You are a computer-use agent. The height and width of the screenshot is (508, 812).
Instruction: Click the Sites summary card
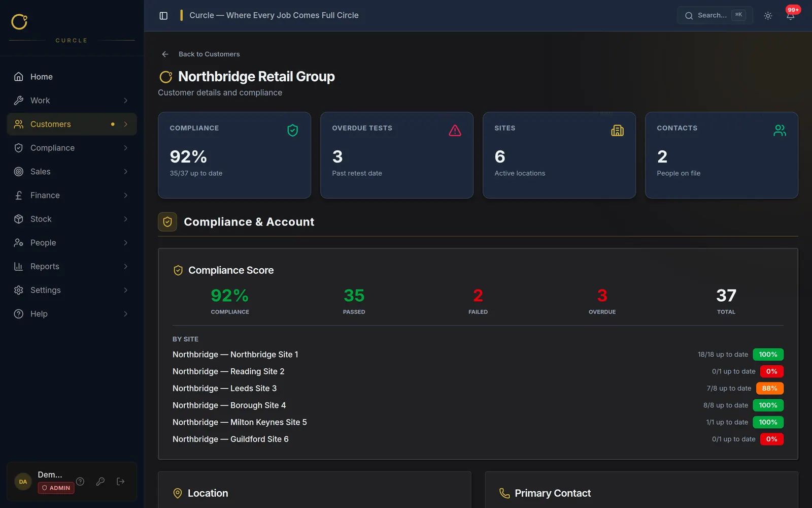(559, 155)
